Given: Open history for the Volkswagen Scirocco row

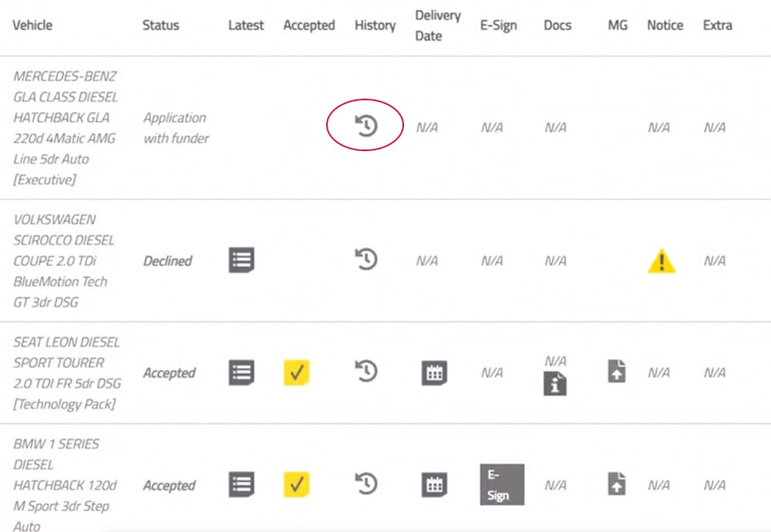Looking at the screenshot, I should point(366,259).
